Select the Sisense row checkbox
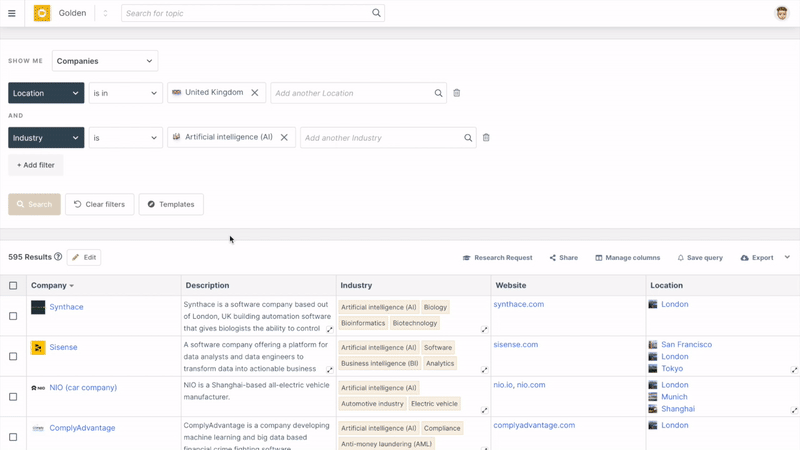The height and width of the screenshot is (450, 800). (x=13, y=356)
